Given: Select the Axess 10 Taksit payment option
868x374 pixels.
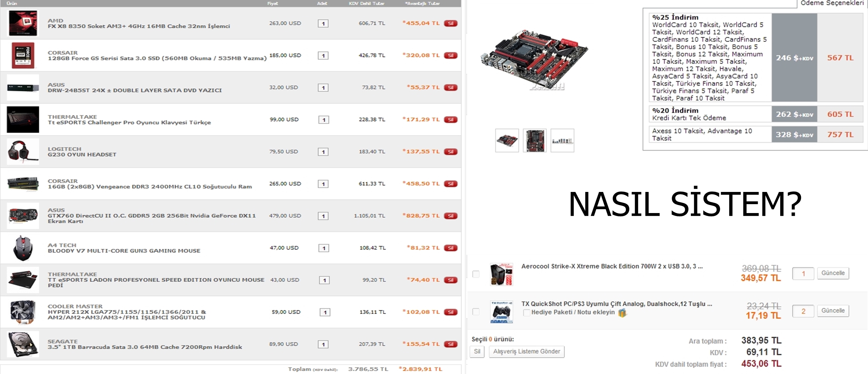Looking at the screenshot, I should click(756, 135).
